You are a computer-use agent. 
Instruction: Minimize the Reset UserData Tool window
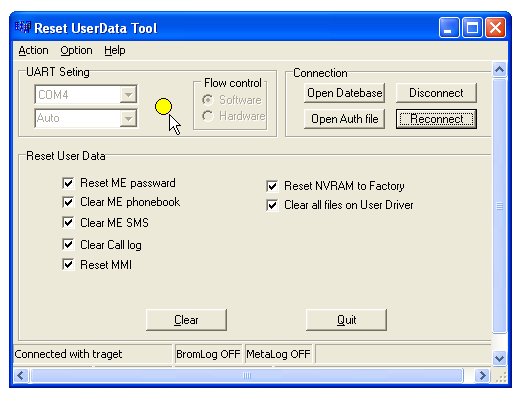click(x=449, y=28)
